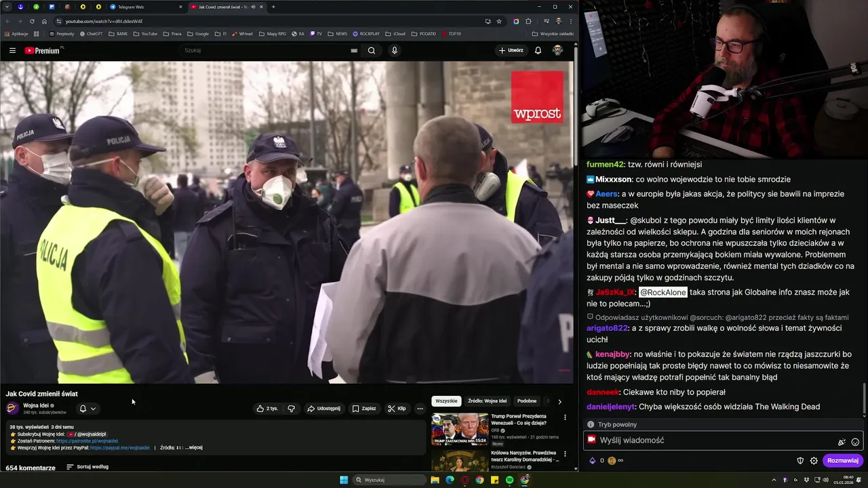Screen dimensions: 868x488
Task: Select the 'Podobne' suggestions chip
Action: 527,401
